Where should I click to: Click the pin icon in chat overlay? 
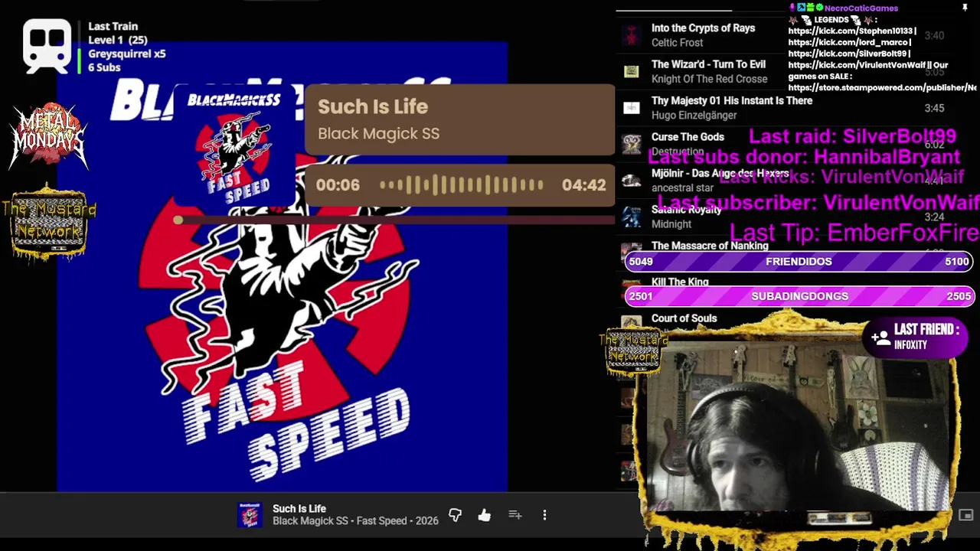965,8
